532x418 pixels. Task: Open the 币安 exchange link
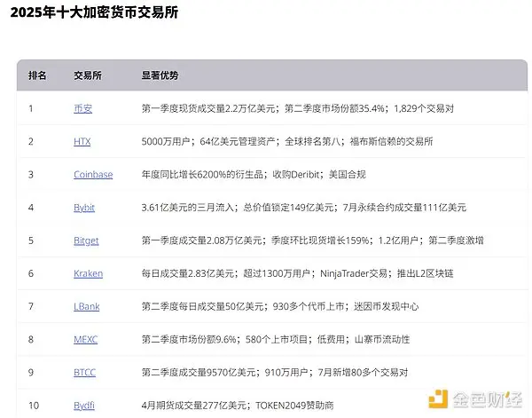tap(82, 108)
